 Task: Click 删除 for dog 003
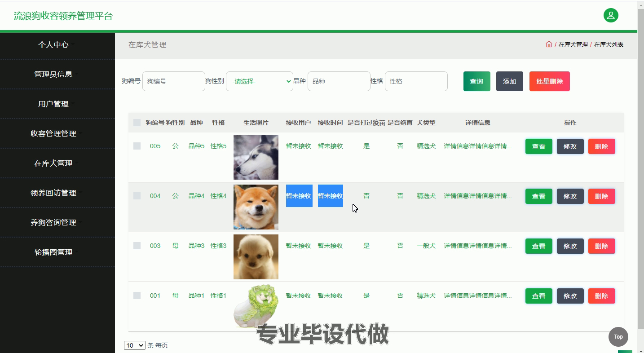[602, 246]
